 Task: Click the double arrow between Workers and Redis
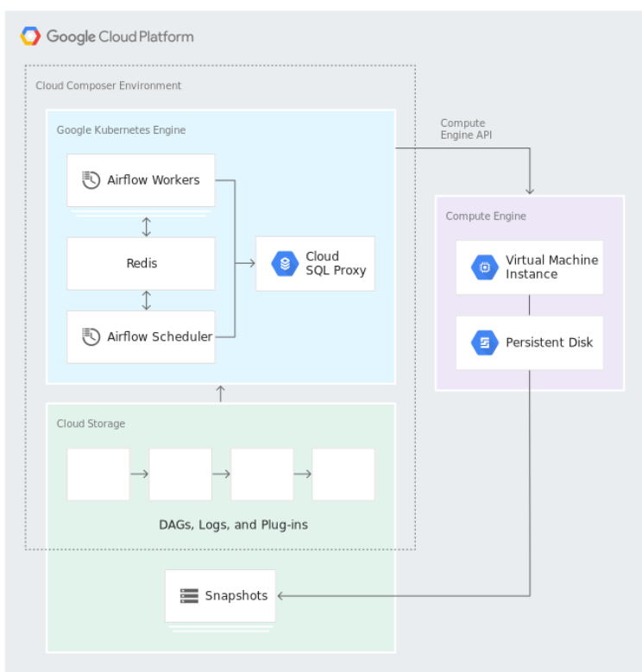tap(146, 227)
